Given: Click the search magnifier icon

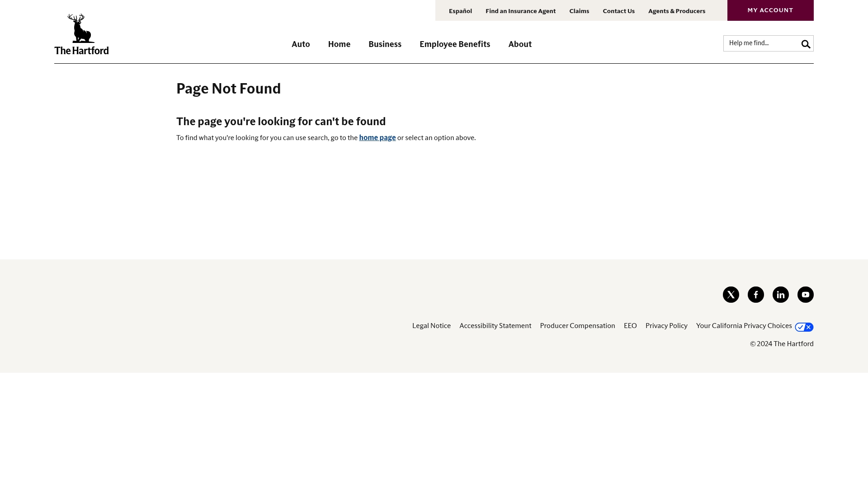Looking at the screenshot, I should [x=806, y=44].
